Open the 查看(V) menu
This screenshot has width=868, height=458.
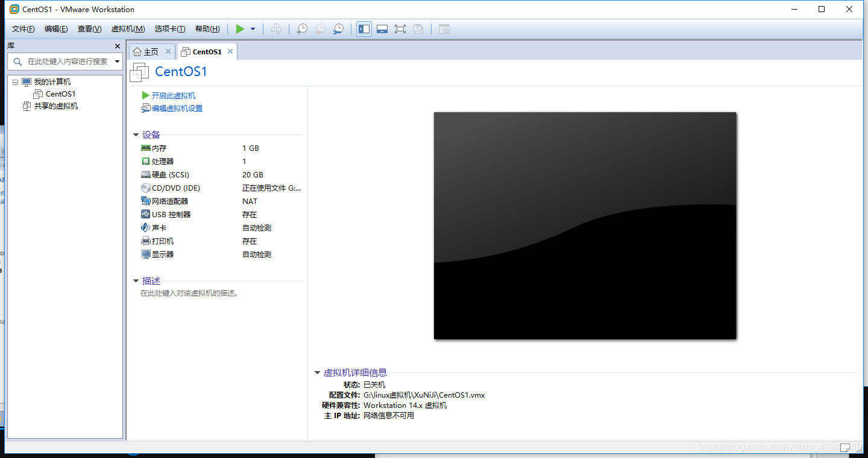89,29
